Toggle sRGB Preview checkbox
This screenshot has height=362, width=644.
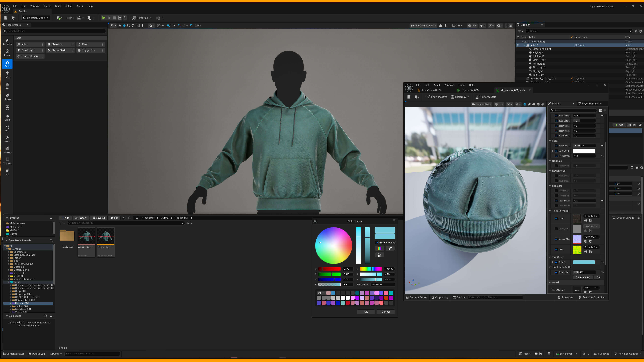(x=377, y=243)
